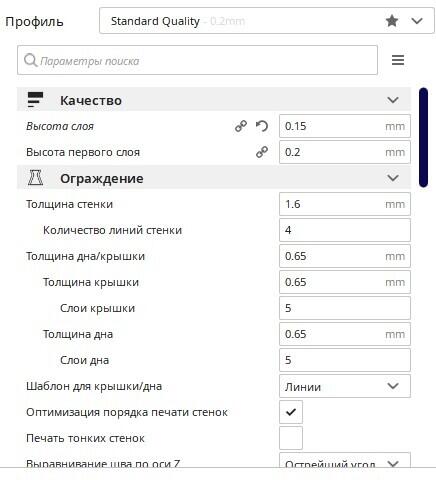Viewport: 436px width, 480px height.
Task: Edit the Толщина крышки value field
Action: click(345, 282)
